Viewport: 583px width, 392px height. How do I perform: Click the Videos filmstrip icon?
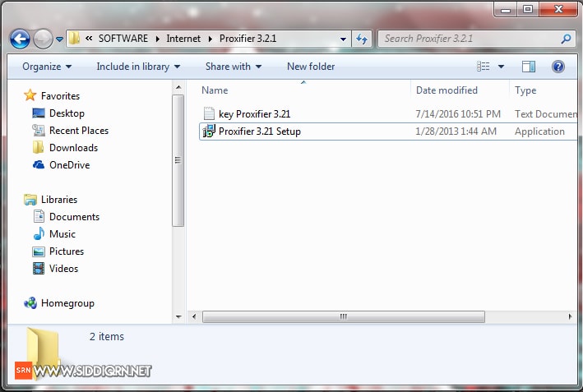click(x=39, y=268)
